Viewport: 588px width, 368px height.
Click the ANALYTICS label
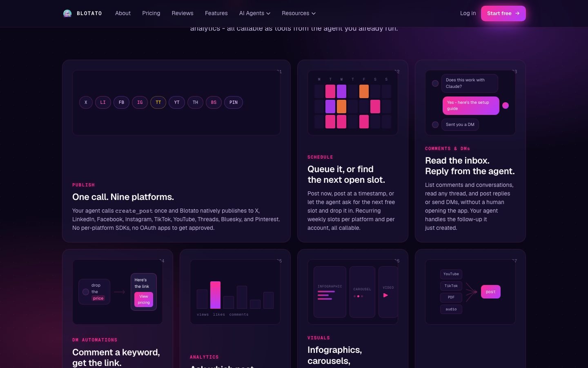pos(204,357)
